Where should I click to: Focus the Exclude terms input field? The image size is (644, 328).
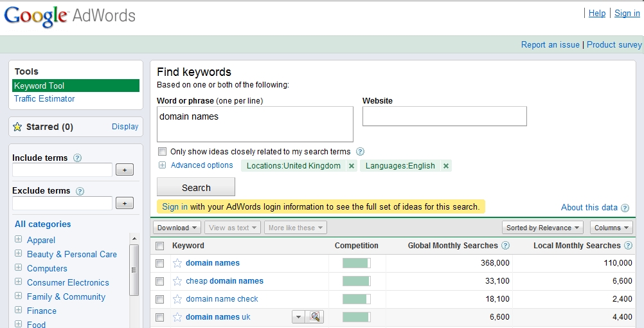(x=62, y=203)
